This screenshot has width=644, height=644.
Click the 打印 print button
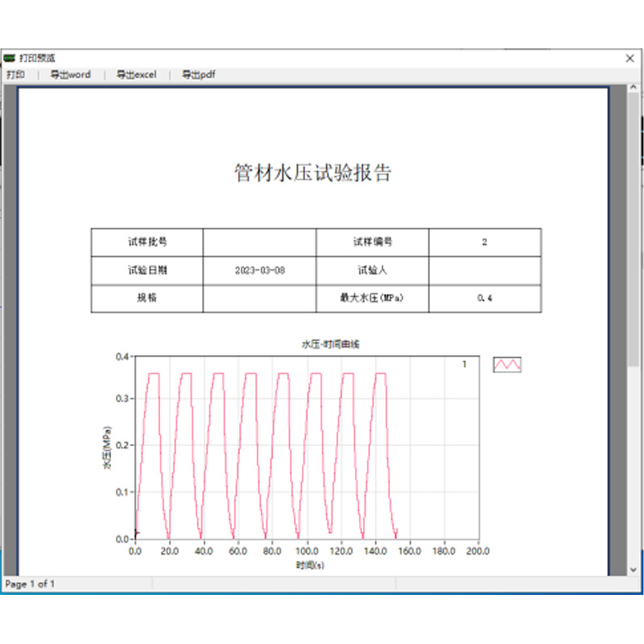pos(15,75)
